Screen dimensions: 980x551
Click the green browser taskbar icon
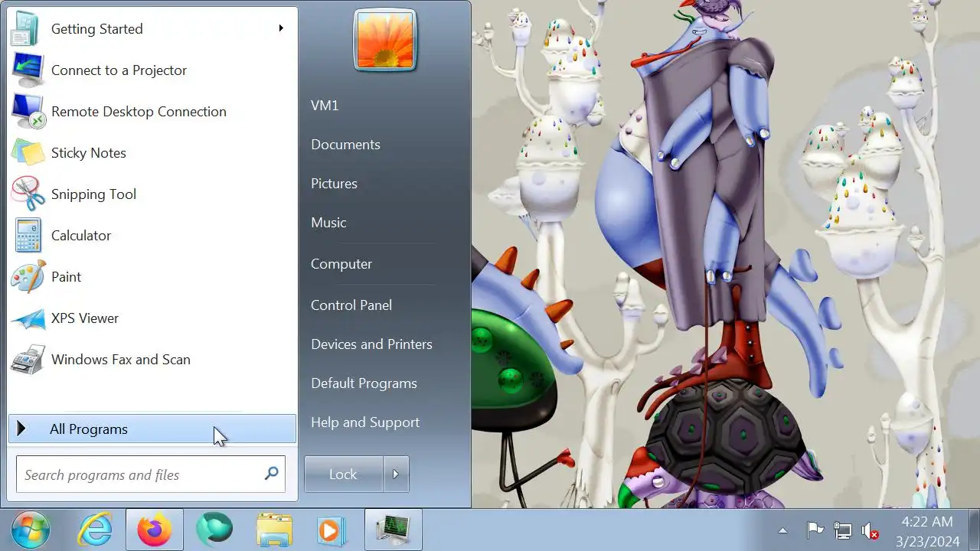[214, 530]
